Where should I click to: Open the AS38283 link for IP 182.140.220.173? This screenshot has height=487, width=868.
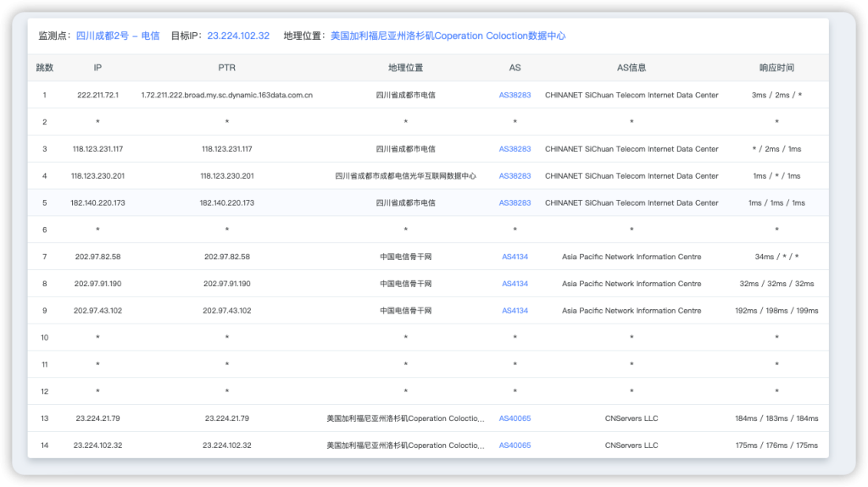click(515, 203)
